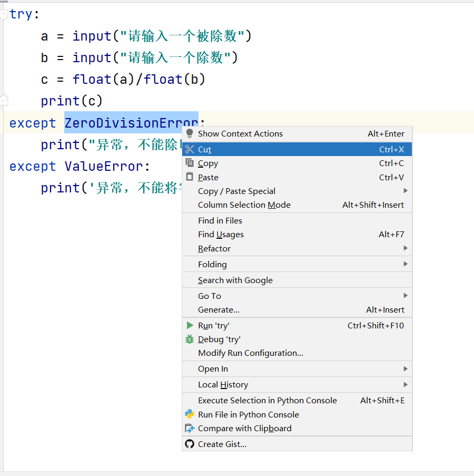Screen dimensions: 474x476
Task: Choose Modify Run Configuration...
Action: tap(297, 353)
